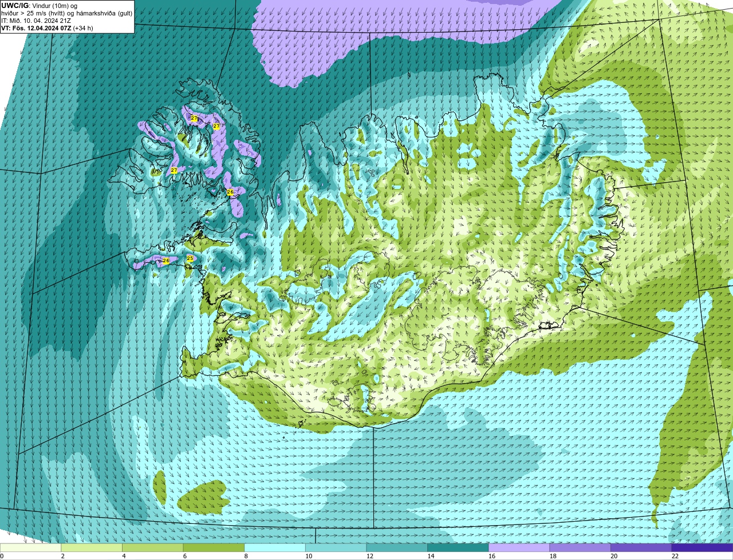Click the 4–6 green colour scale segment
Viewport: 733px width, 560px height.
pos(153,547)
